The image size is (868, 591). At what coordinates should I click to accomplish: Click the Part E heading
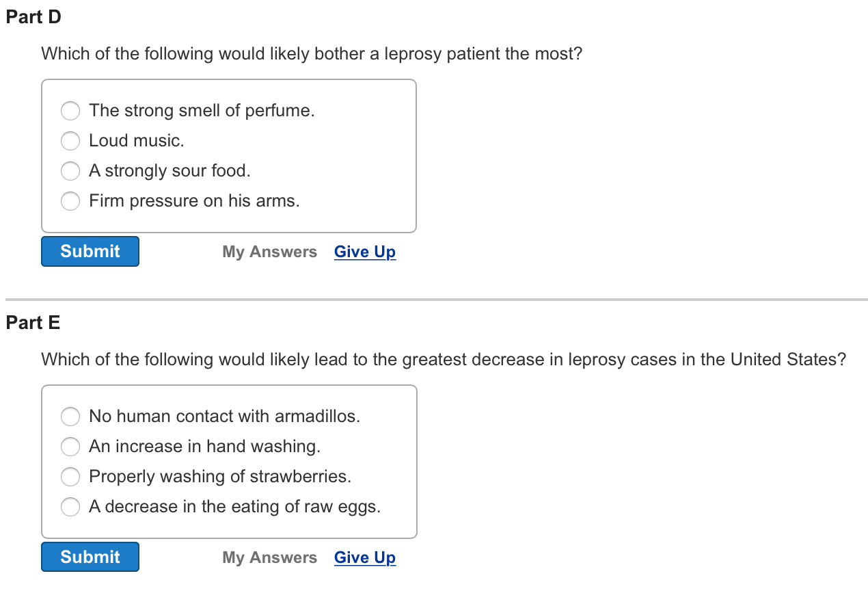point(33,323)
